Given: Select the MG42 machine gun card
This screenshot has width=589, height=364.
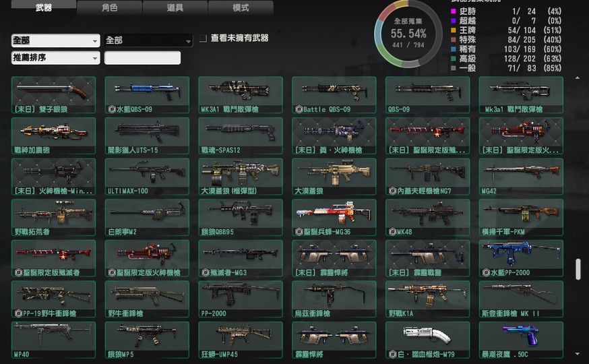Looking at the screenshot, I should (x=520, y=177).
